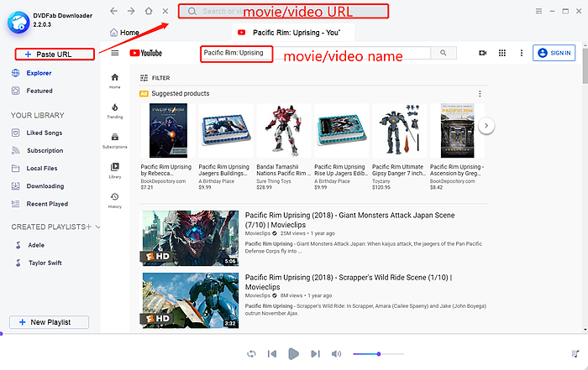The width and height of the screenshot is (588, 370).
Task: Click the YouTube create video camera icon
Action: [483, 53]
